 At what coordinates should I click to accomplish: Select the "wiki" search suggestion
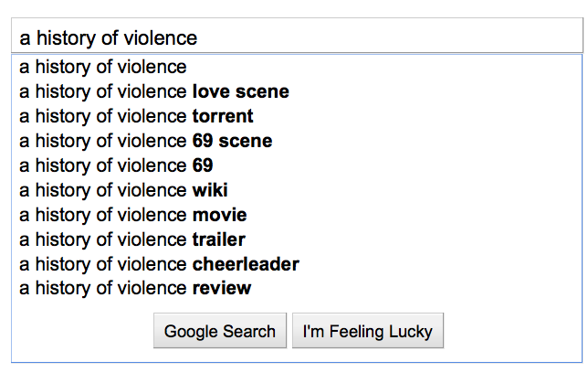tap(124, 190)
